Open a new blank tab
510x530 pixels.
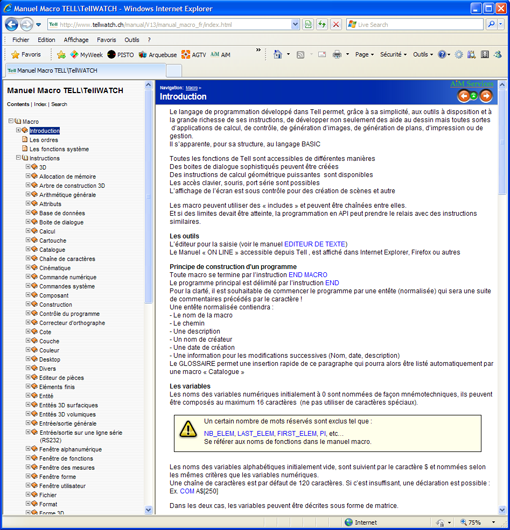coord(174,71)
